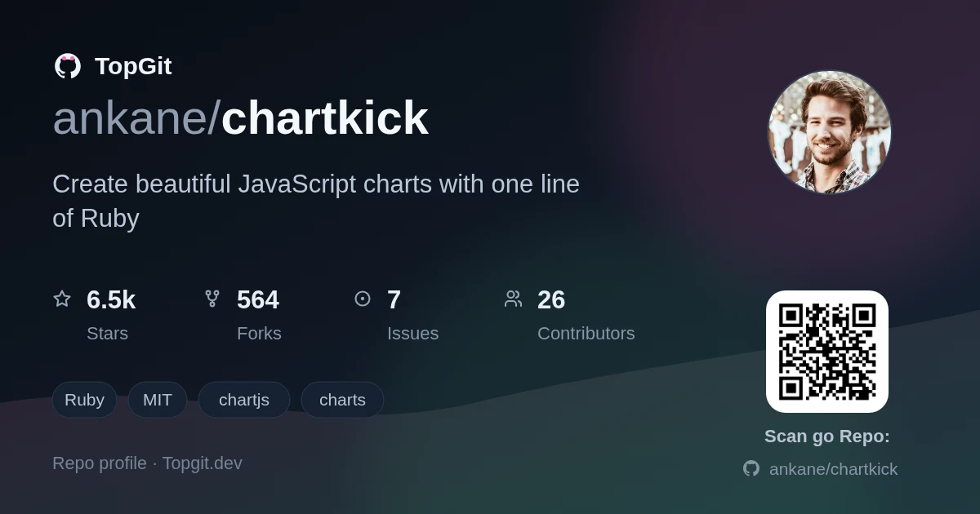This screenshot has height=514, width=980.
Task: Click the 'Repo profile · Topgit.dev' footer text
Action: [x=147, y=463]
